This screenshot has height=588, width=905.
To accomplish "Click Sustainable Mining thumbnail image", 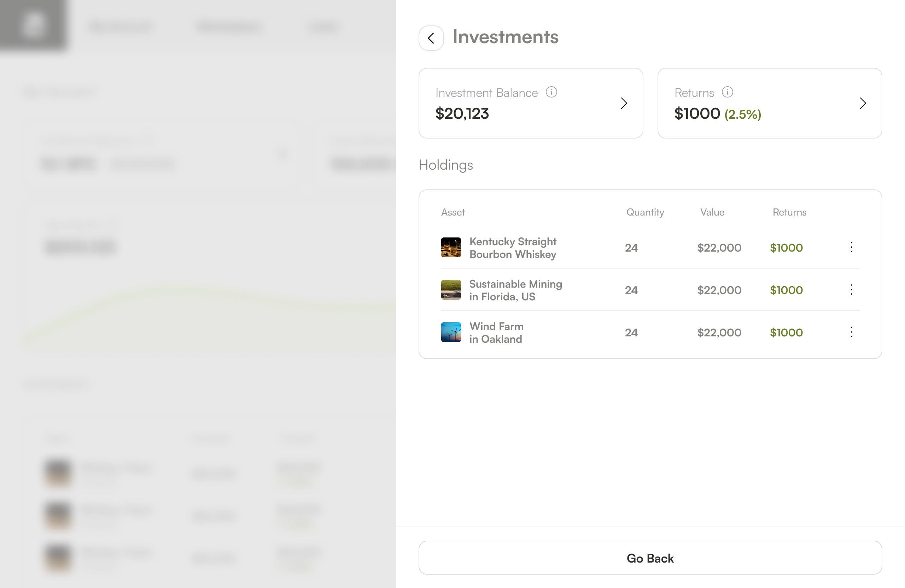I will pos(451,290).
